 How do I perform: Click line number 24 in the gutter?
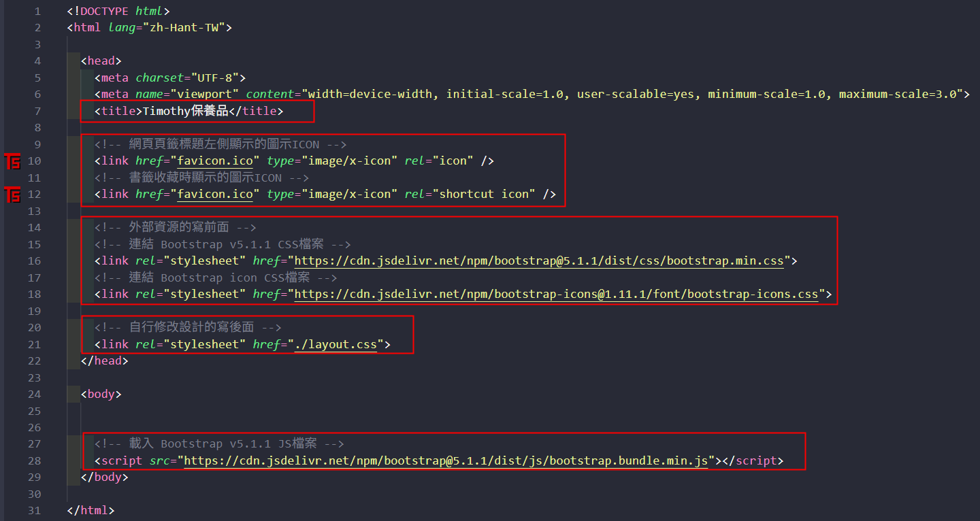[35, 394]
